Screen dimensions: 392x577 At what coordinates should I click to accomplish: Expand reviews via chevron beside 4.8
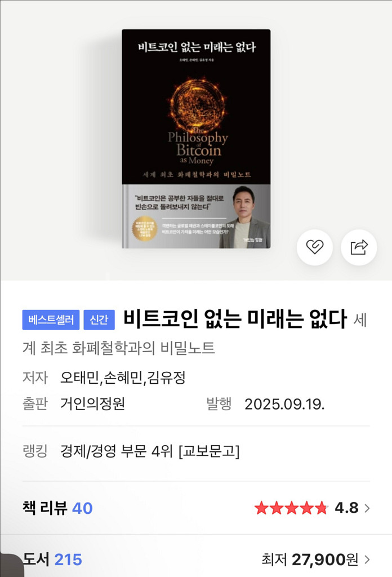(x=367, y=508)
